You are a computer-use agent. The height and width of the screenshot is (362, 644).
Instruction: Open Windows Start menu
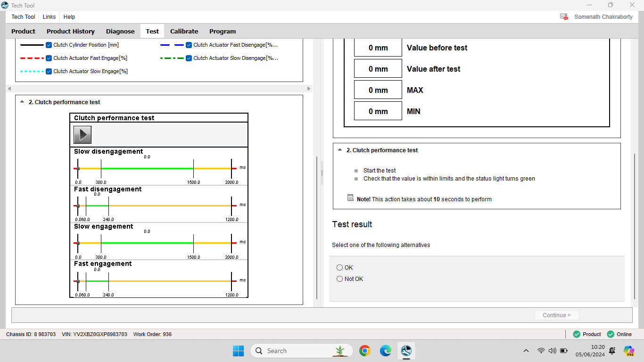click(x=238, y=351)
